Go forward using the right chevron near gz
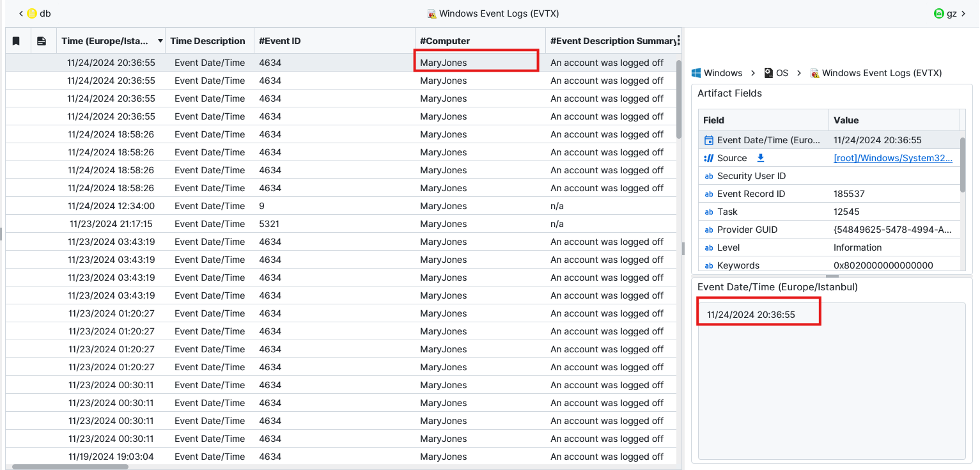Screen dimensions: 980x470 pyautogui.click(x=963, y=13)
